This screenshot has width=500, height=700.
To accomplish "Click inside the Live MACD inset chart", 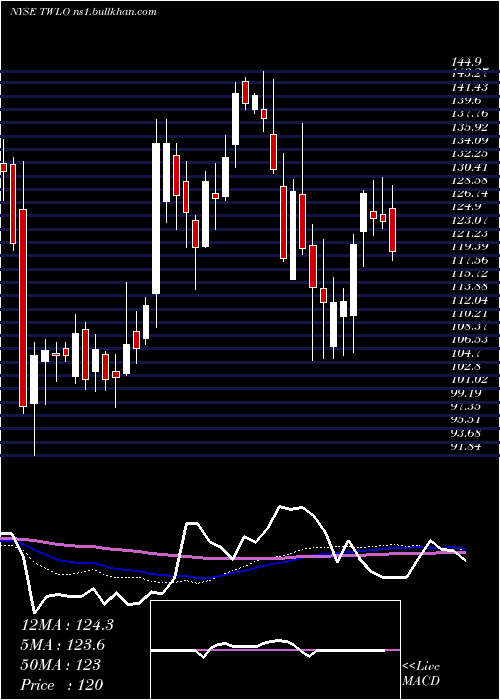I will coord(275,650).
